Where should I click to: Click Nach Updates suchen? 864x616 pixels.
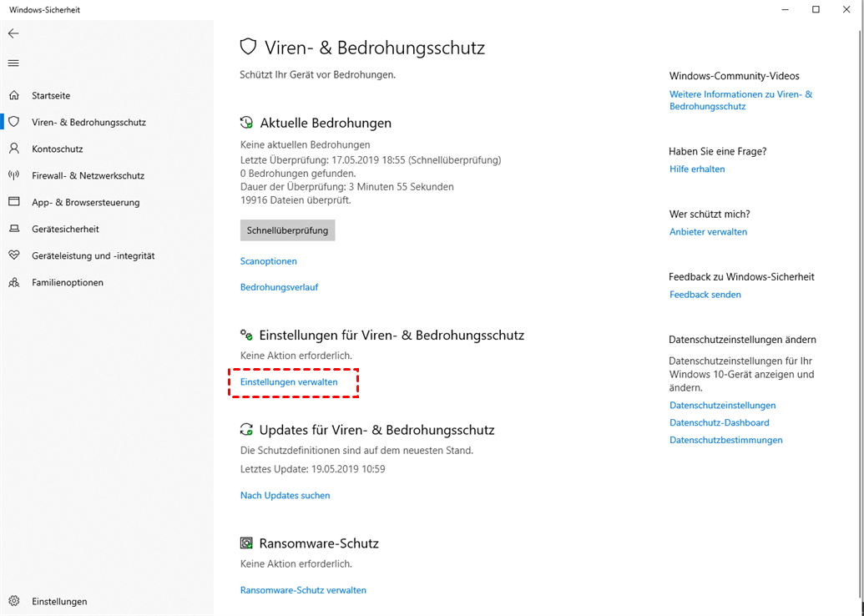point(285,495)
